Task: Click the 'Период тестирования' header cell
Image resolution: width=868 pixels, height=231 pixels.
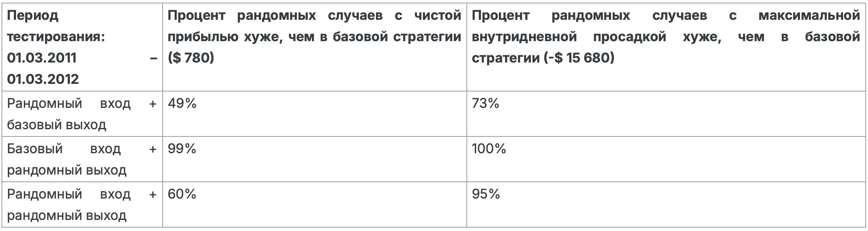Action: 82,47
